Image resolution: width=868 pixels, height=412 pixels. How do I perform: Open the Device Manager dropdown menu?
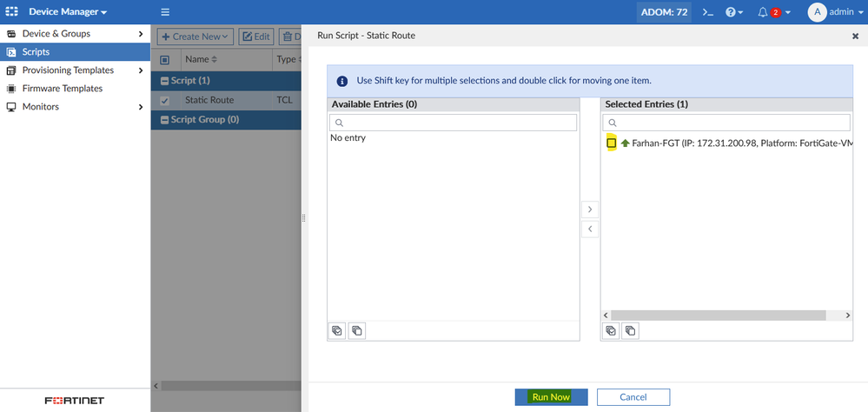[x=68, y=11]
